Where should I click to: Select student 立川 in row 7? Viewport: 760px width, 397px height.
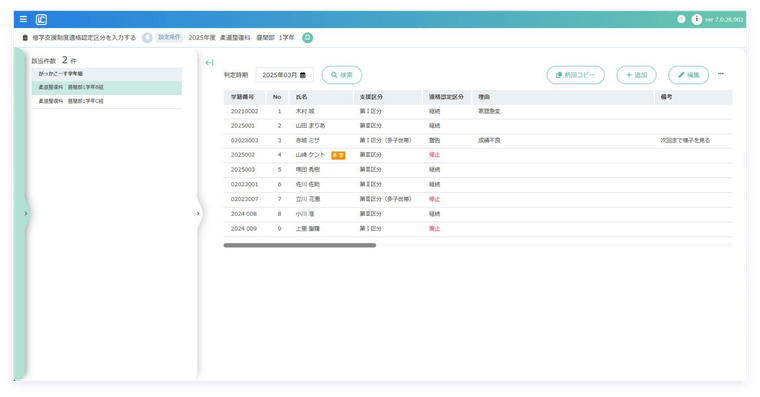[307, 199]
